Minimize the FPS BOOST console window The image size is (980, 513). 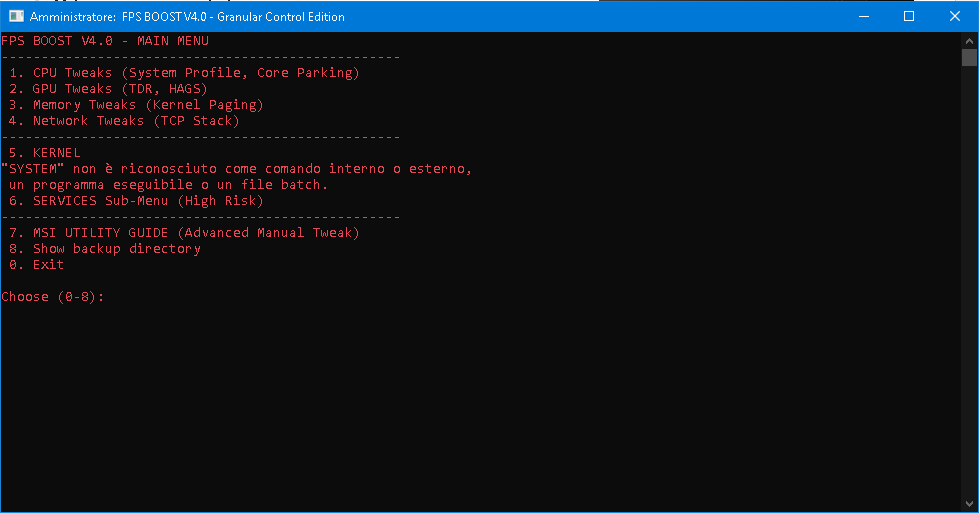[x=862, y=17]
